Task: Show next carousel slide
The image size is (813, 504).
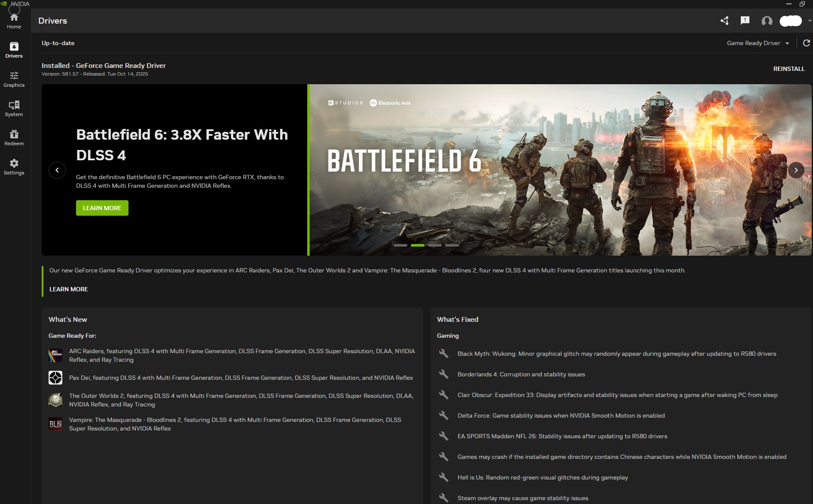Action: pyautogui.click(x=796, y=170)
